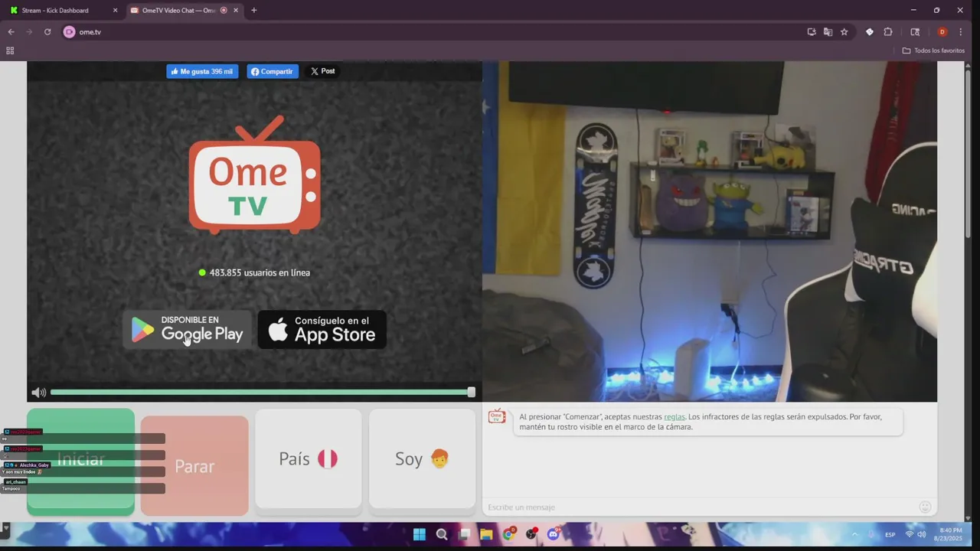Click Me gusta 396 mil Facebook button

point(202,71)
